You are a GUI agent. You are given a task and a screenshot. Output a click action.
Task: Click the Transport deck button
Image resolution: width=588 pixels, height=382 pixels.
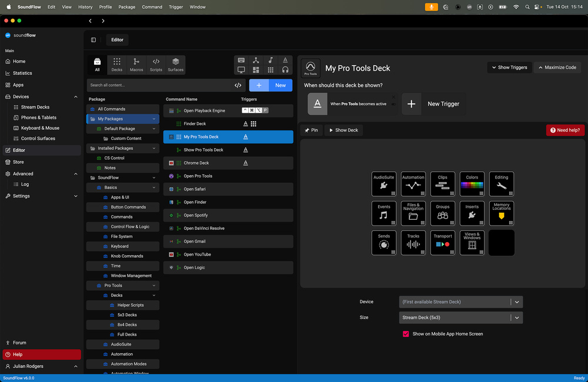pos(443,243)
